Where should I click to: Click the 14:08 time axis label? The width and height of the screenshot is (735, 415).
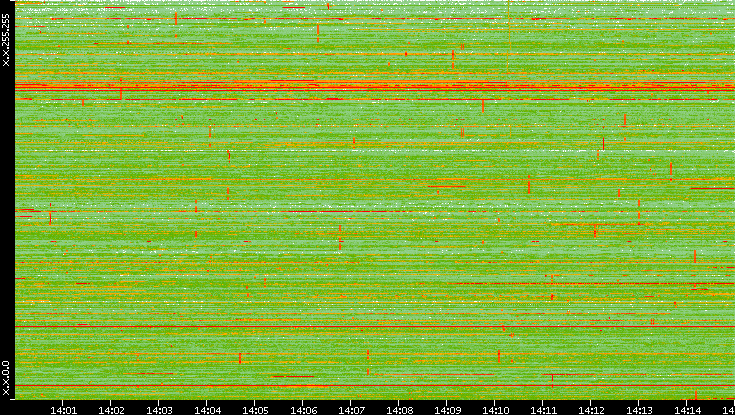click(399, 410)
